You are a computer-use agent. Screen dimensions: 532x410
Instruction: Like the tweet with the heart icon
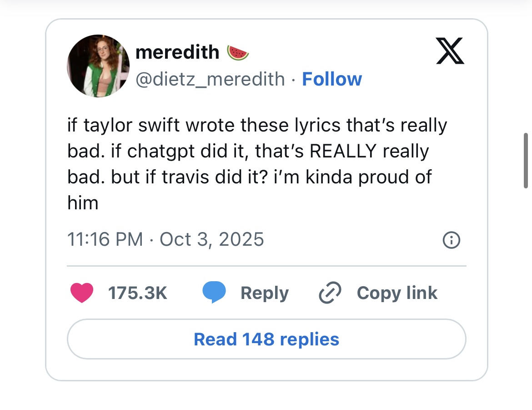(82, 293)
